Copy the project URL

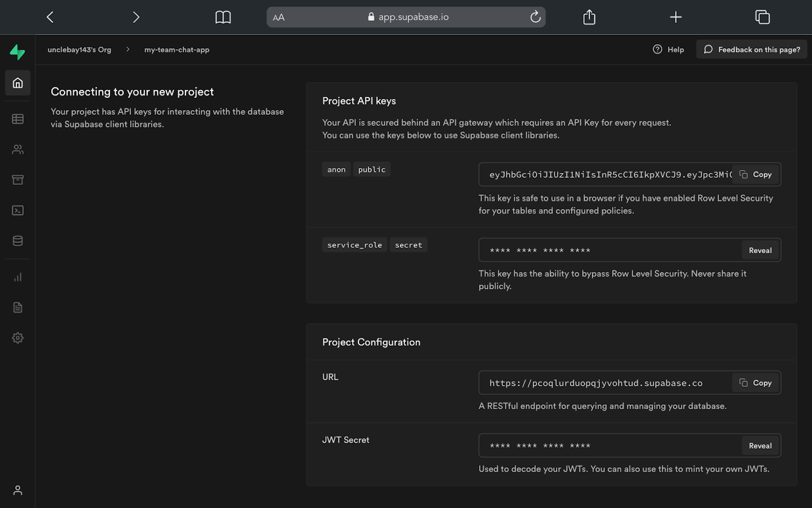click(x=756, y=383)
